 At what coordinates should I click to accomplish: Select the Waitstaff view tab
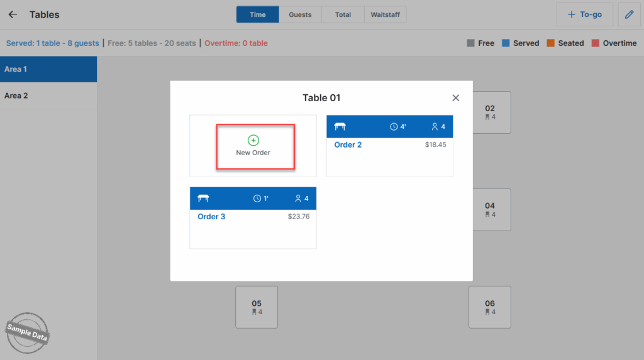(x=386, y=14)
